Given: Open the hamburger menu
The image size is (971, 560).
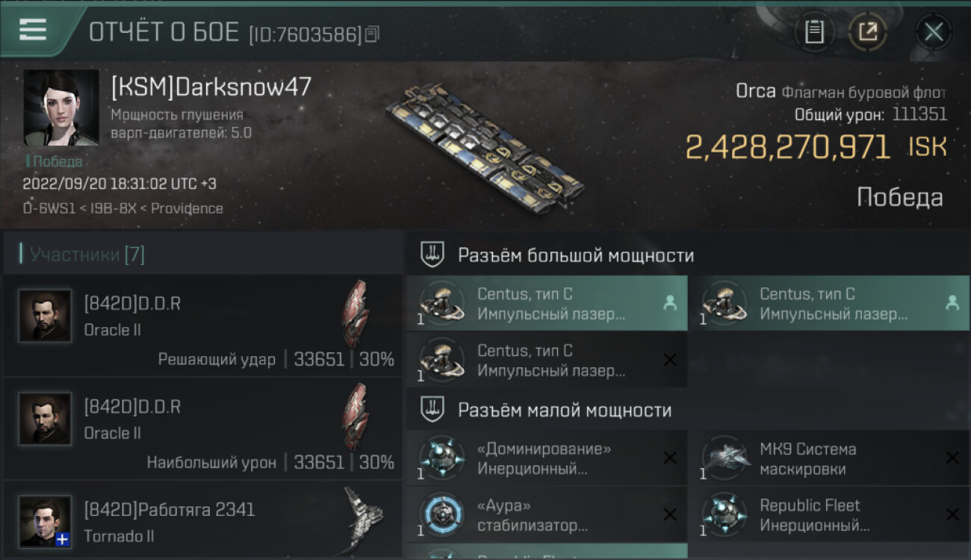Looking at the screenshot, I should [x=33, y=30].
